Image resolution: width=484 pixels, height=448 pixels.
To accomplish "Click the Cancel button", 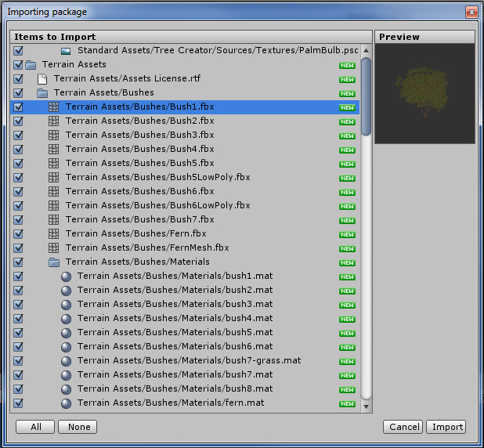I will (x=403, y=427).
